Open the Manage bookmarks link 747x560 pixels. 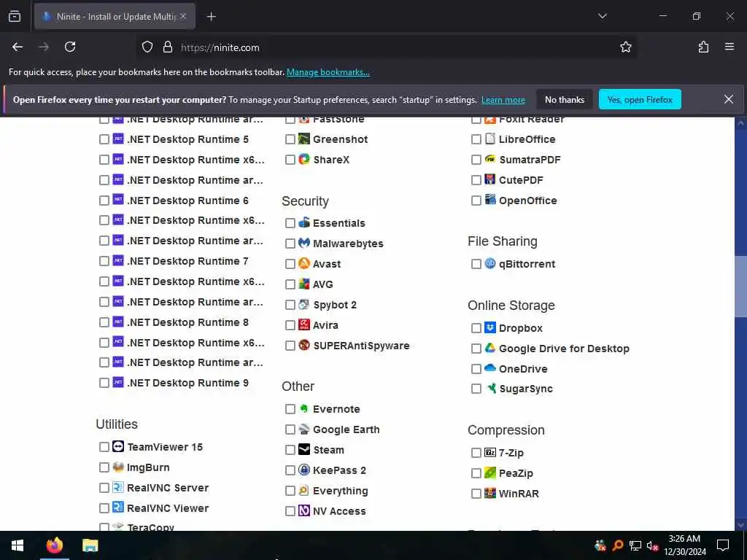tap(328, 72)
